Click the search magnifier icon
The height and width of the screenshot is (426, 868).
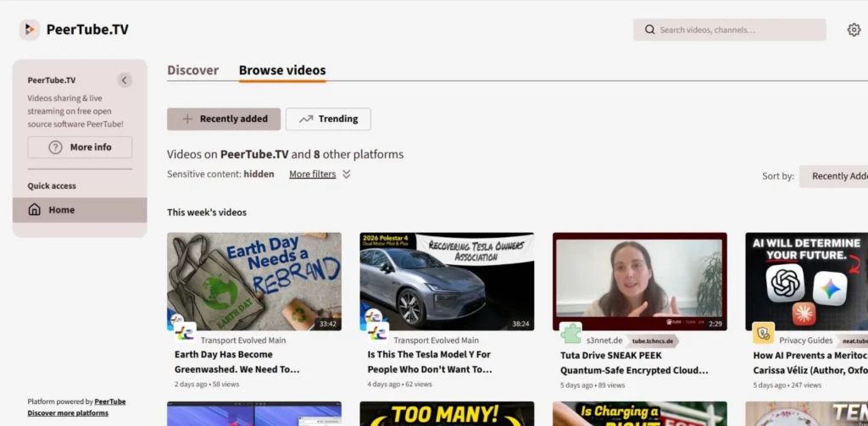[x=650, y=30]
